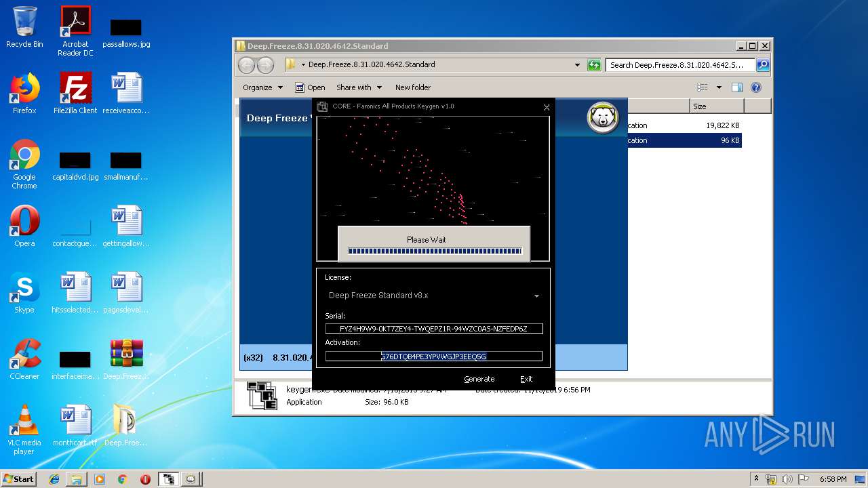
Task: Click the Deep Freeze polar bear logo
Action: [x=601, y=117]
